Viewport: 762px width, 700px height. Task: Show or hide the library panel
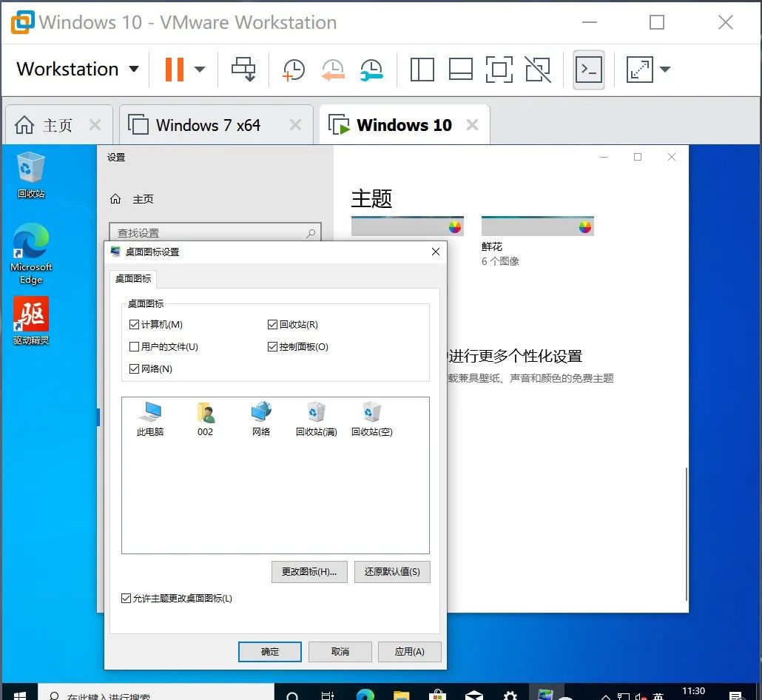coord(422,69)
